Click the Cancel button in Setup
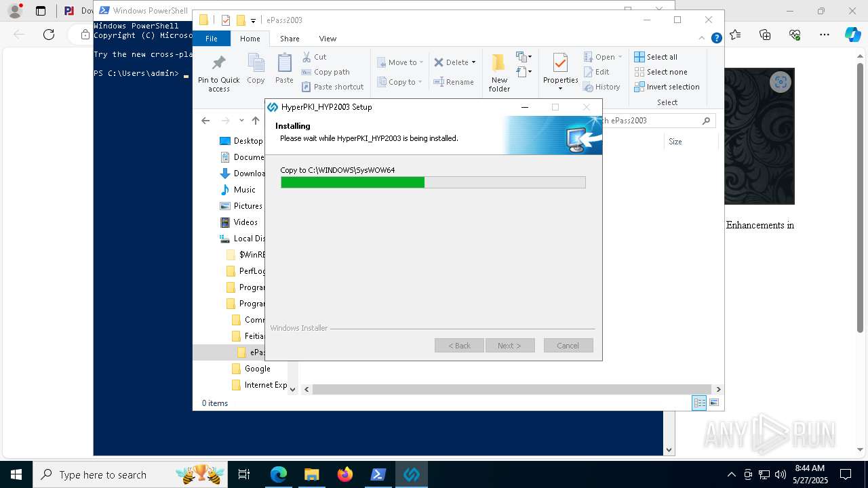Viewport: 868px width, 488px height. pyautogui.click(x=568, y=346)
